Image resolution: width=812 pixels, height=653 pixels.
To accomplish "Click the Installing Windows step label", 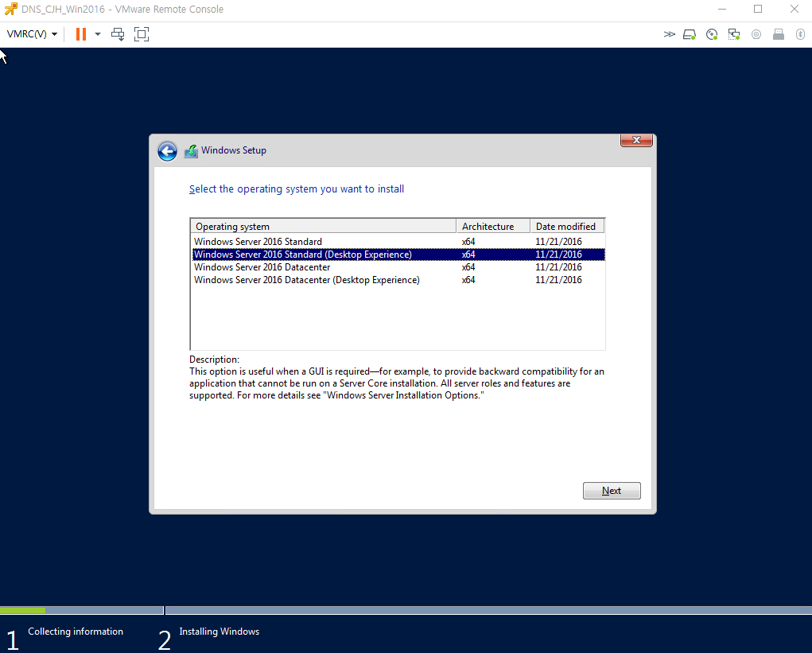I will click(x=219, y=632).
